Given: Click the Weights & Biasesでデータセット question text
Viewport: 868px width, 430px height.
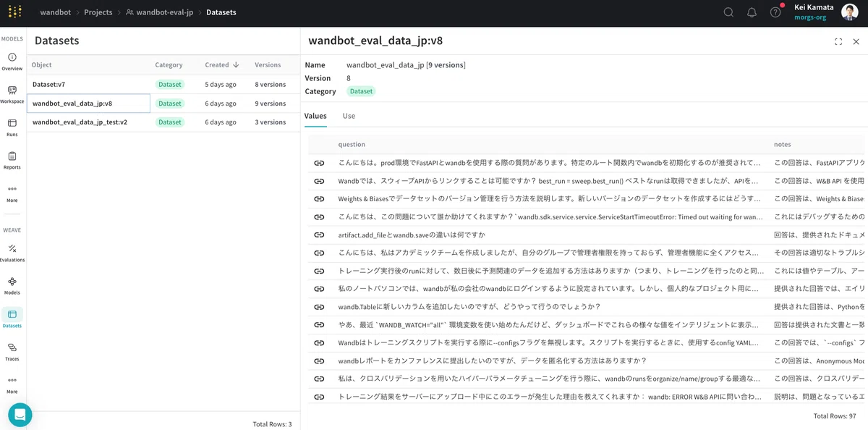Looking at the screenshot, I should click(x=550, y=198).
